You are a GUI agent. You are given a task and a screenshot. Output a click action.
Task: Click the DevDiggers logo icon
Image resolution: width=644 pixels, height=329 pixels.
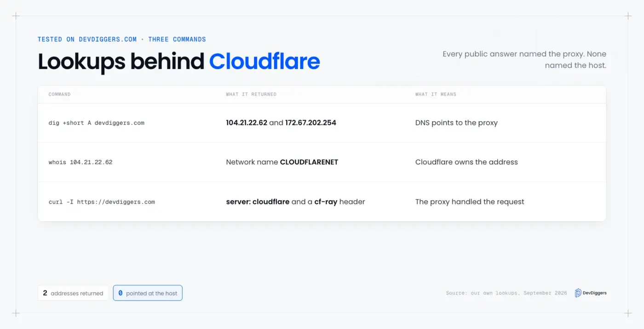(x=578, y=293)
